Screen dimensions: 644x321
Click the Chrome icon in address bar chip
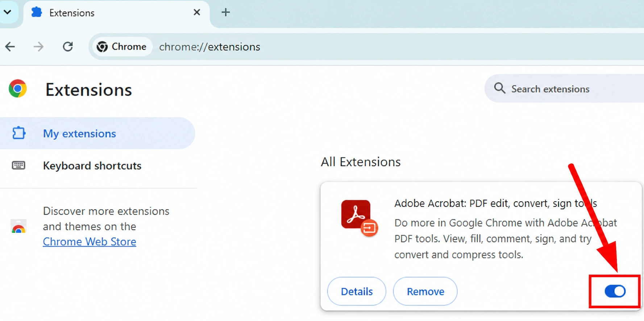(102, 47)
